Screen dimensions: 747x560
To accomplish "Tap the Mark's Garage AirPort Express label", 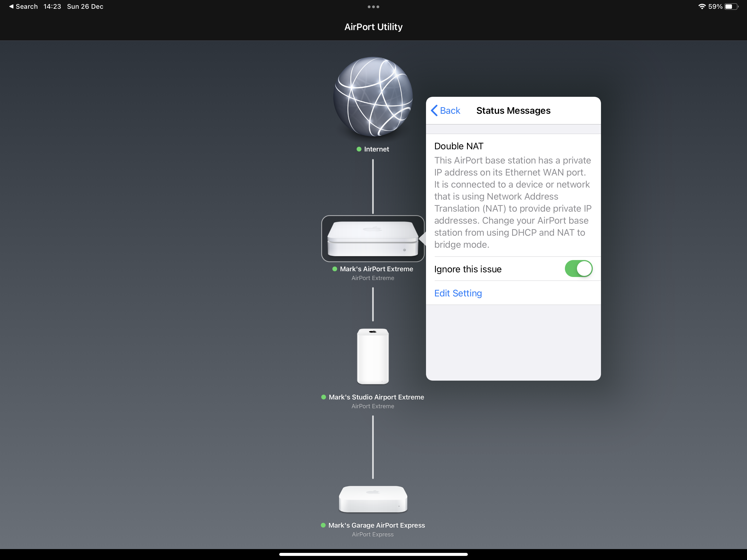I will (x=376, y=525).
